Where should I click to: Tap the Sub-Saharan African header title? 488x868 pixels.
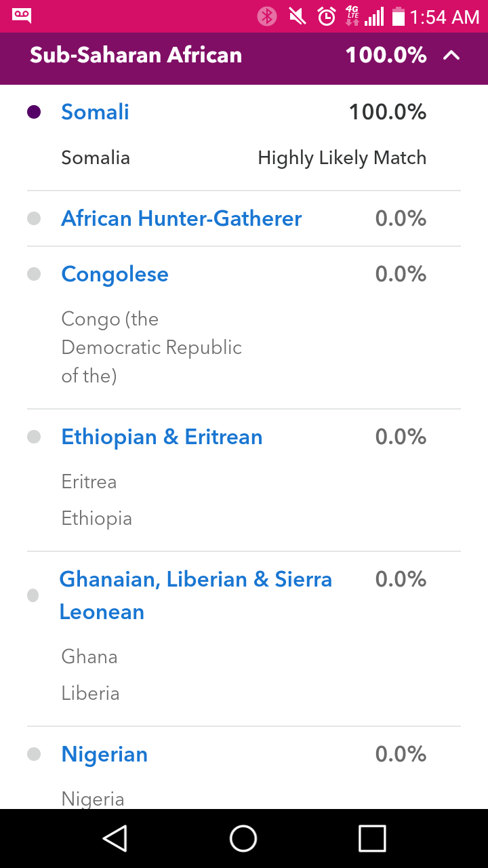[x=136, y=56]
